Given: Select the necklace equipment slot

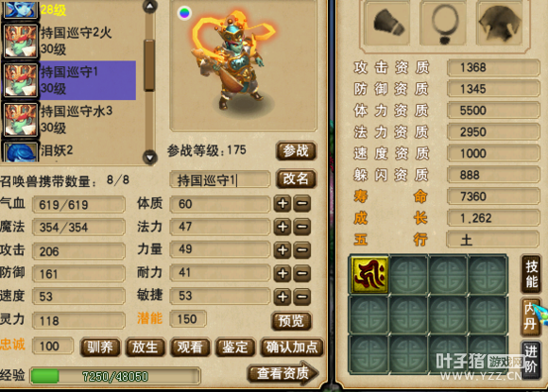Looking at the screenshot, I should tap(444, 23).
